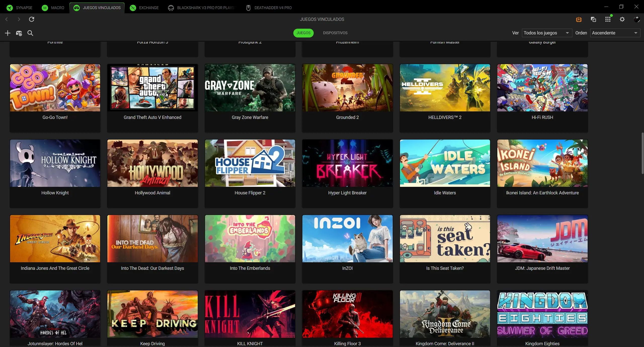This screenshot has height=347, width=644.
Task: Select the Kingdom Come: Deliverance II cover
Action: [445, 314]
